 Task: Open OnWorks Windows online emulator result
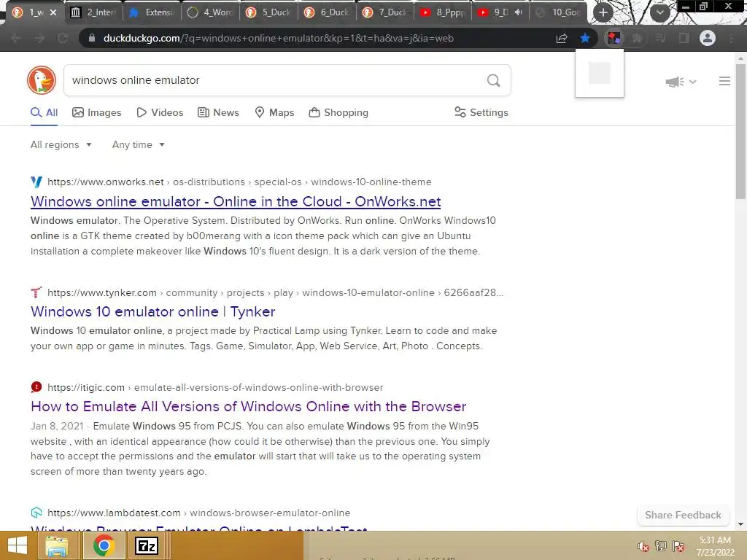236,201
